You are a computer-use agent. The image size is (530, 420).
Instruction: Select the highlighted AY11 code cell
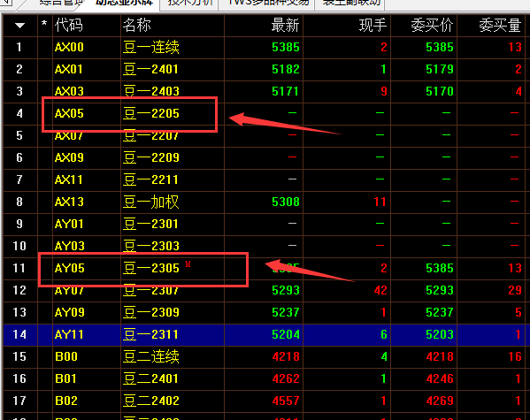click(x=69, y=334)
